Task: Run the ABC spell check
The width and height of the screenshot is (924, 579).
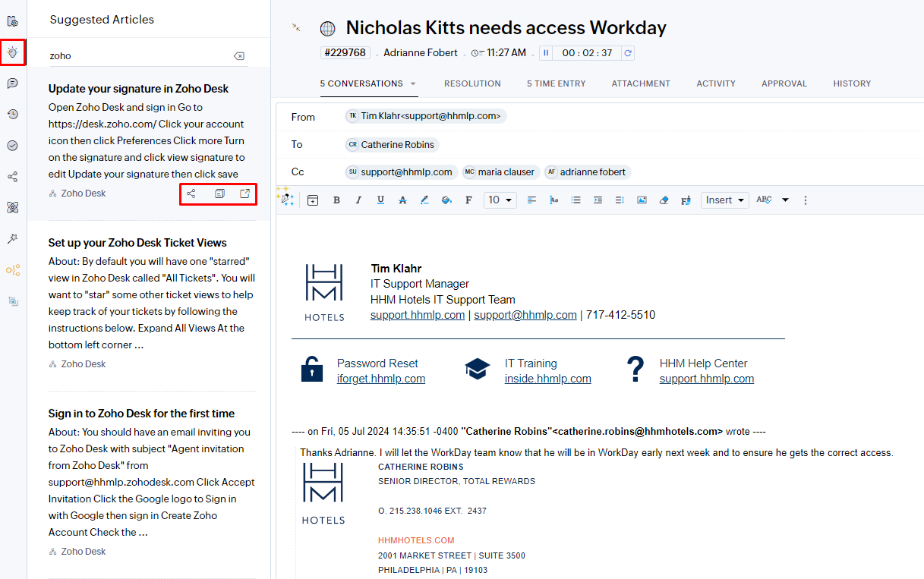Action: click(764, 200)
